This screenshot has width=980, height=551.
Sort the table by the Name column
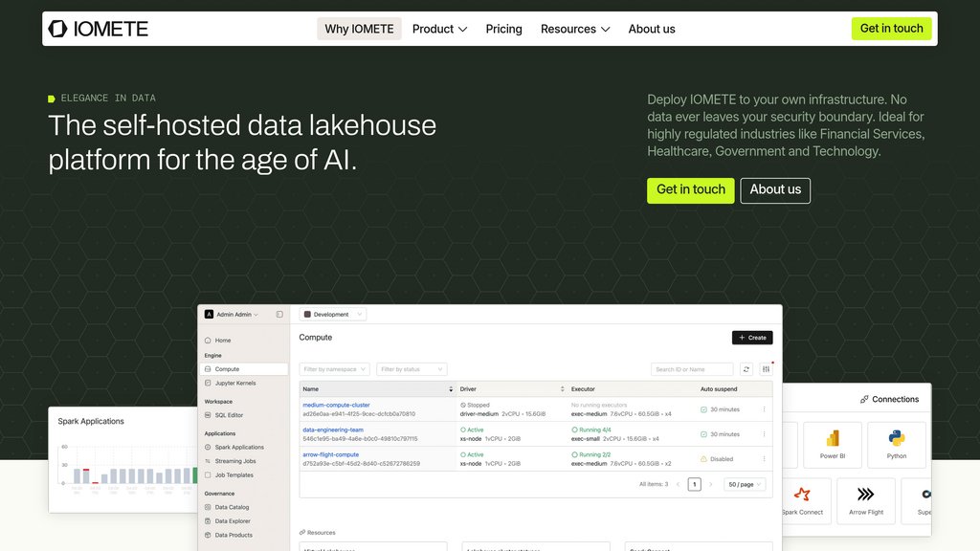377,389
